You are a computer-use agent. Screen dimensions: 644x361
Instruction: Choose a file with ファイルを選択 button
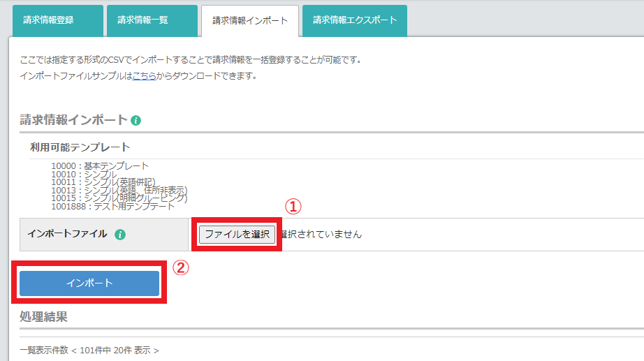click(x=237, y=235)
